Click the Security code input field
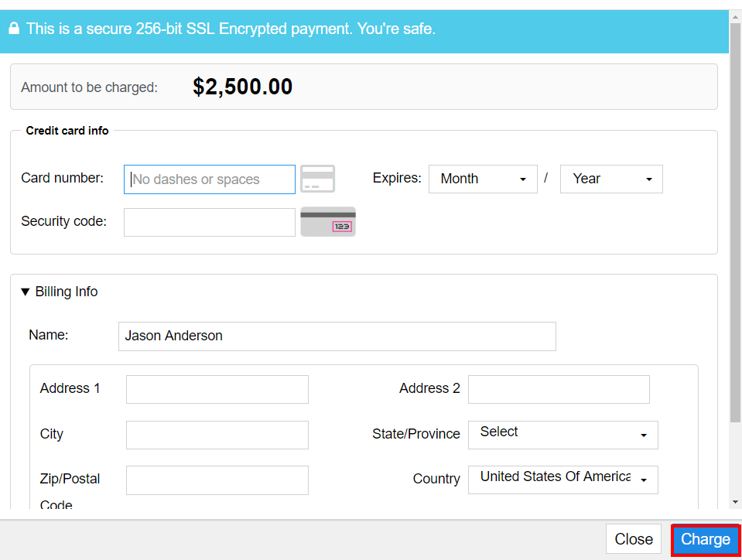The image size is (742, 560). click(209, 222)
